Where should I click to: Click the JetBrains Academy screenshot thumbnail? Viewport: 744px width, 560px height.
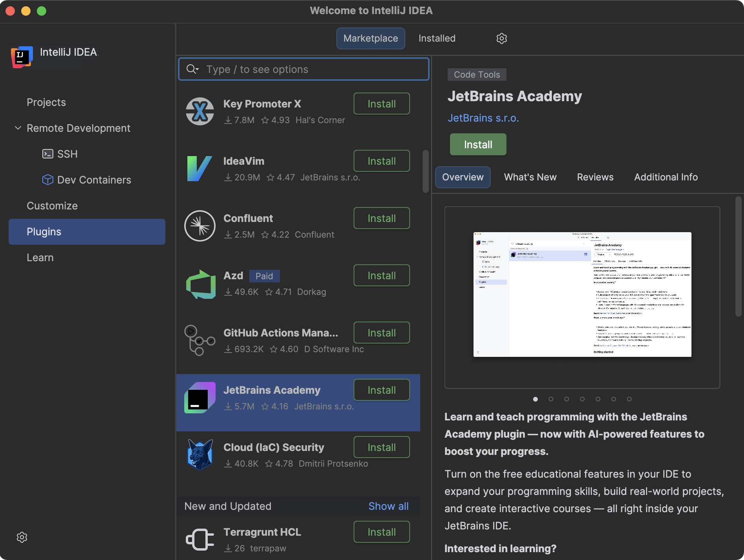point(582,295)
